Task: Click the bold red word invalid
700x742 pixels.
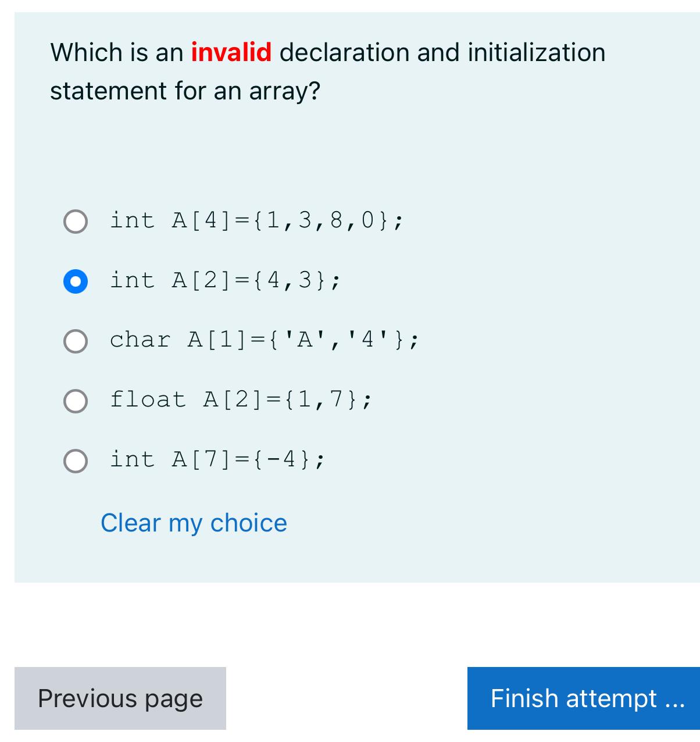Action: (230, 52)
